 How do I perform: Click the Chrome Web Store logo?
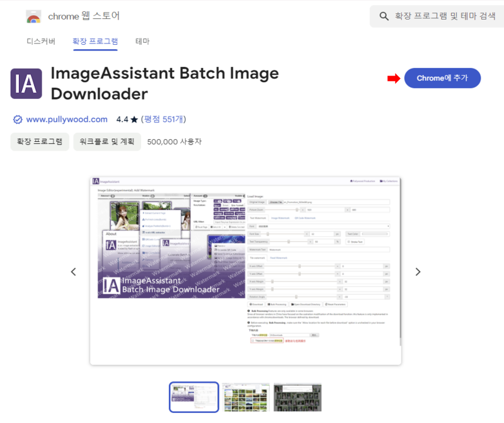(x=32, y=18)
